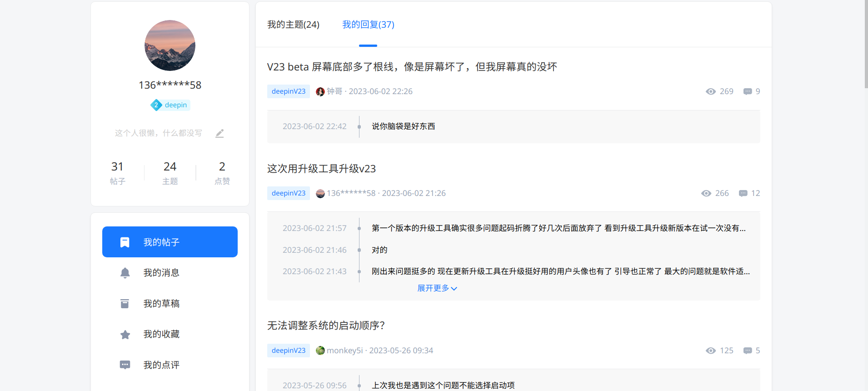The width and height of the screenshot is (868, 391).
Task: Open thread '这次用升级工具升级v23'
Action: 321,169
